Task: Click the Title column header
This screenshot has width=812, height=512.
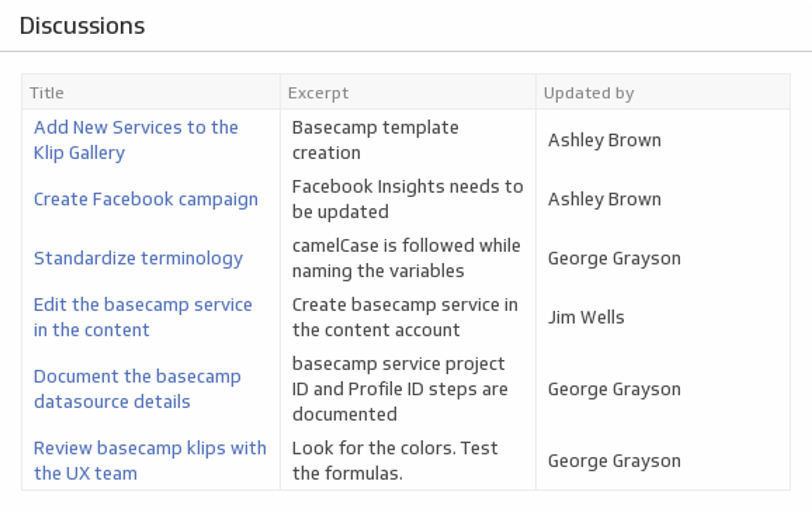Action: [46, 93]
